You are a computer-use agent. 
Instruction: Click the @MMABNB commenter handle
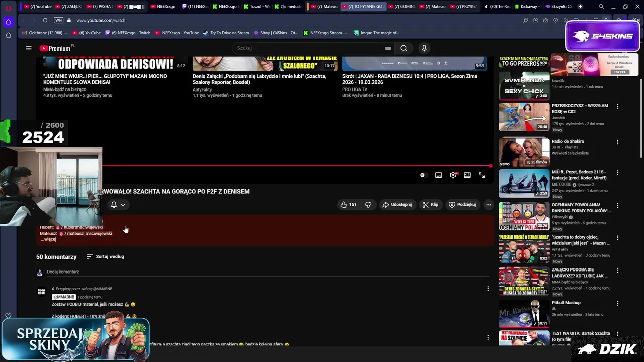(x=64, y=297)
